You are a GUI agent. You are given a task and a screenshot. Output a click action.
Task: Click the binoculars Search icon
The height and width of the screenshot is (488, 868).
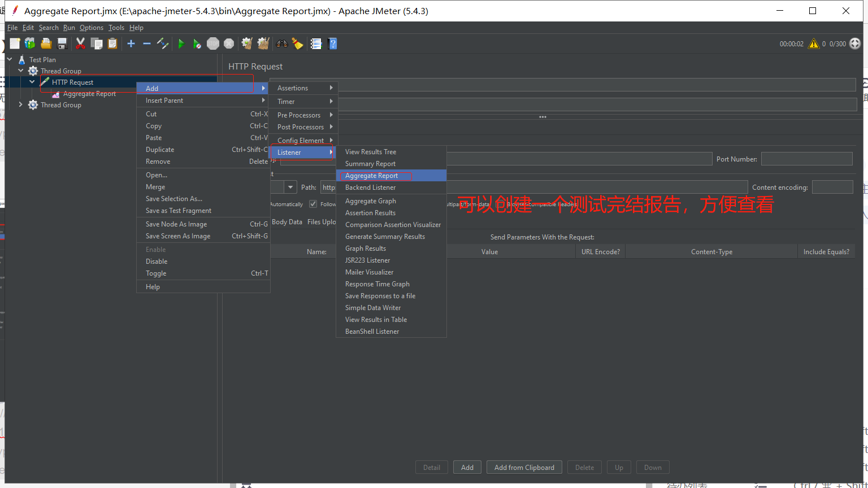[x=281, y=43]
